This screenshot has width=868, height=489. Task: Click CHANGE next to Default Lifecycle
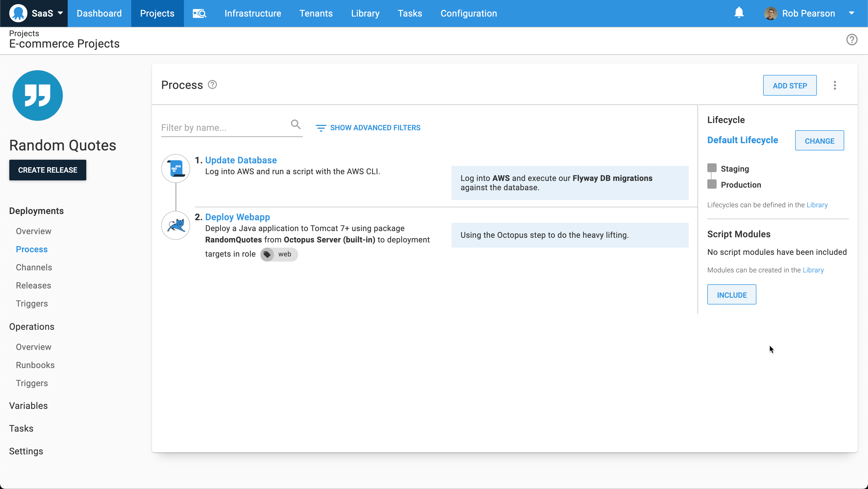[x=819, y=141]
